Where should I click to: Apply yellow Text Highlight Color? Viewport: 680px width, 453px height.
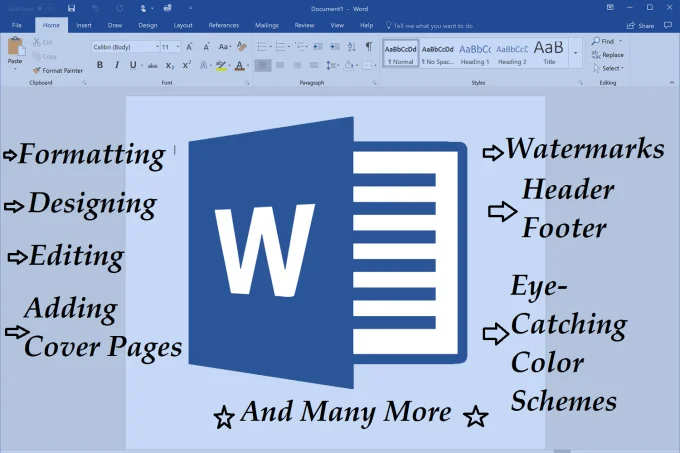221,66
